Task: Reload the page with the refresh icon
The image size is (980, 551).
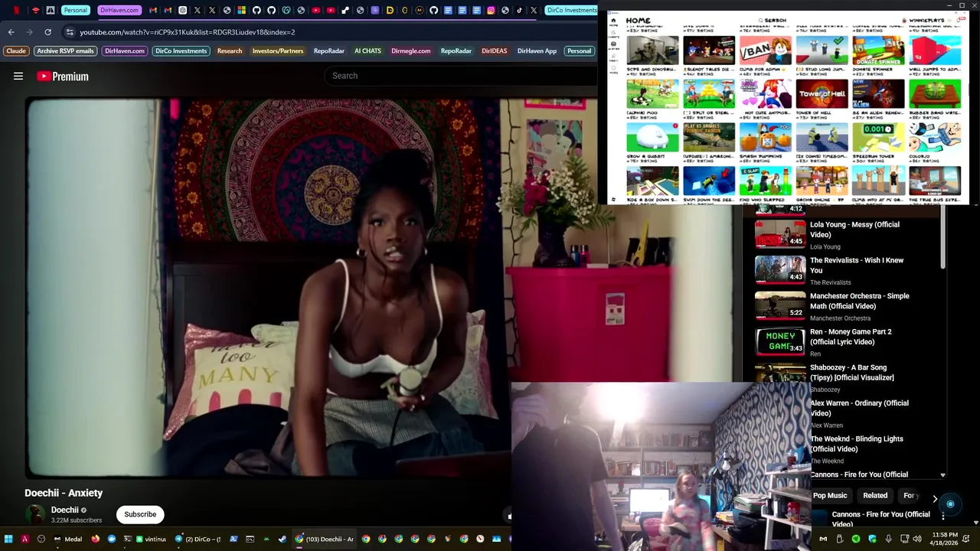Action: point(47,32)
